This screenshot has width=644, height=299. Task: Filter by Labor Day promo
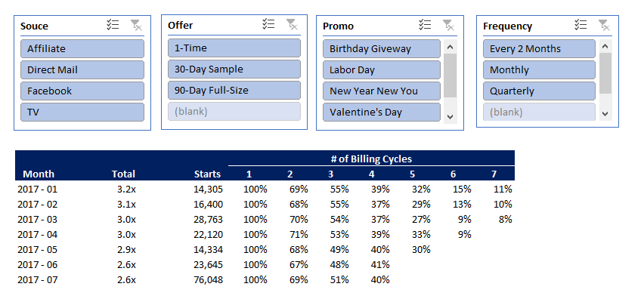point(382,70)
